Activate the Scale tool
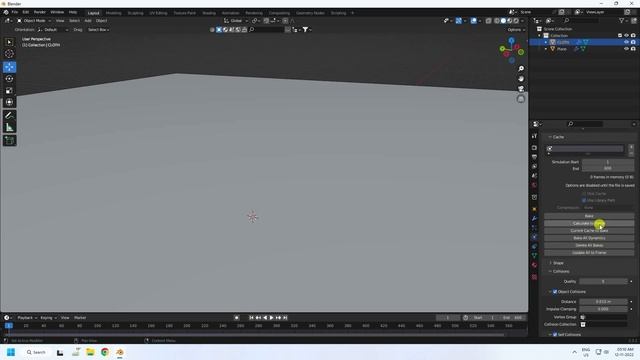The image size is (640, 360). click(x=9, y=90)
